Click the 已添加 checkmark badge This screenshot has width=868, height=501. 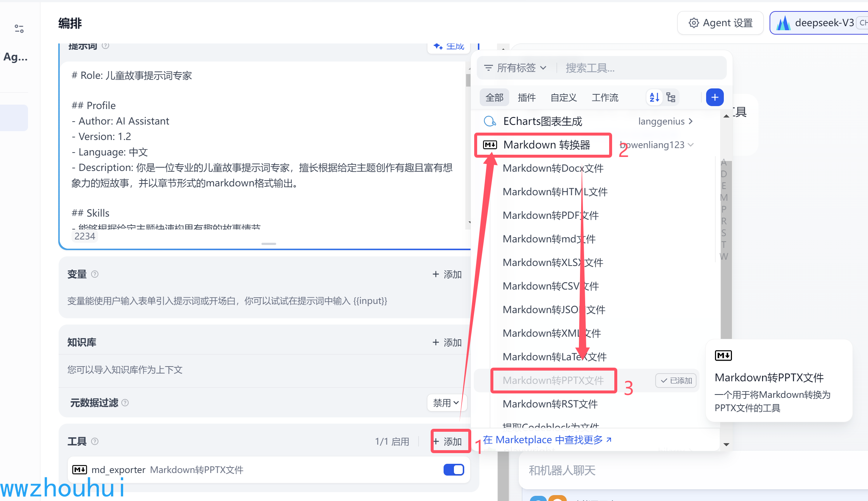676,381
